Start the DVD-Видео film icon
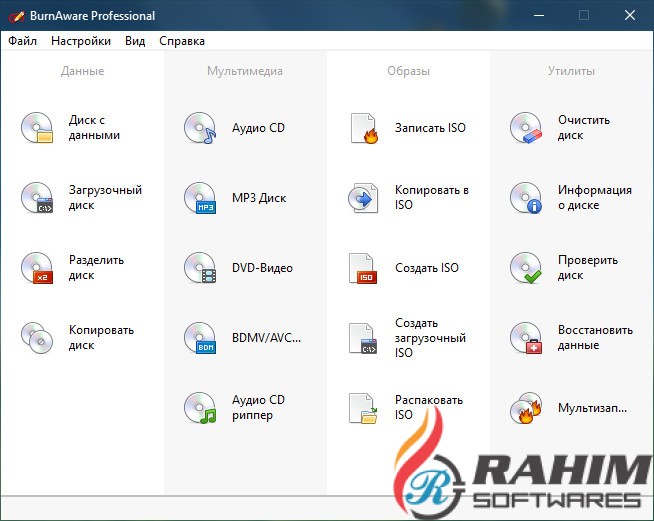This screenshot has width=654, height=521. (200, 268)
